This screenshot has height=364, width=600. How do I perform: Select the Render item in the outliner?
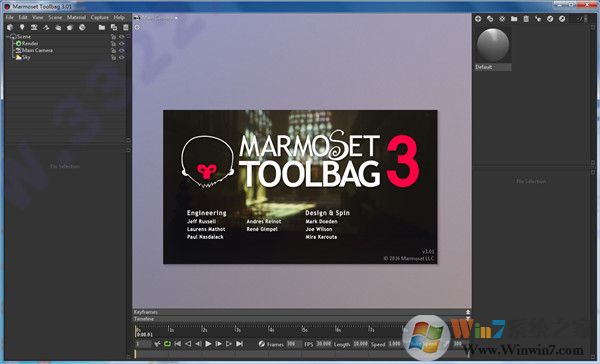[30, 44]
